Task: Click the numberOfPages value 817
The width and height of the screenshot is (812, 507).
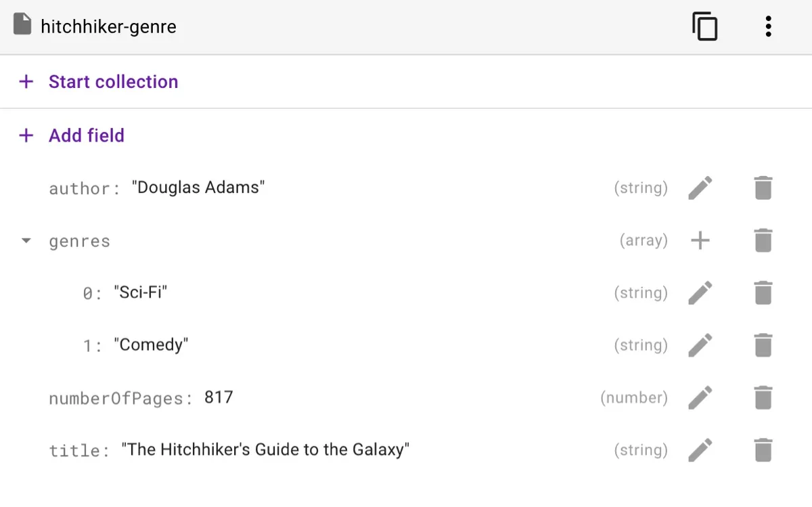Action: 219,397
